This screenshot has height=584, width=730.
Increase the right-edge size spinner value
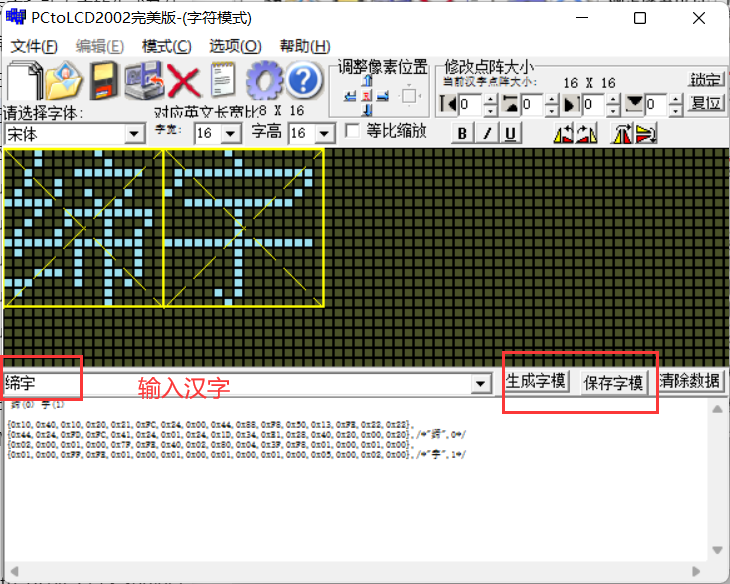pos(614,99)
